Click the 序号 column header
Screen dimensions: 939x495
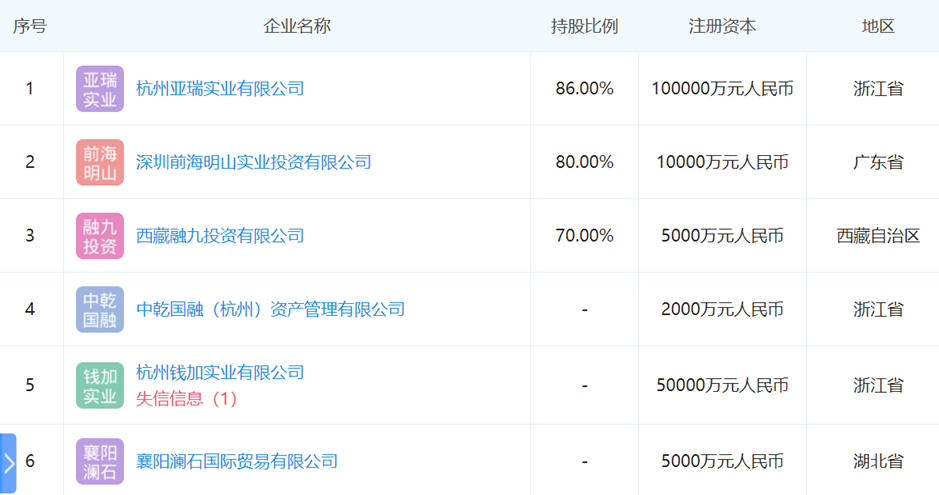point(29,26)
